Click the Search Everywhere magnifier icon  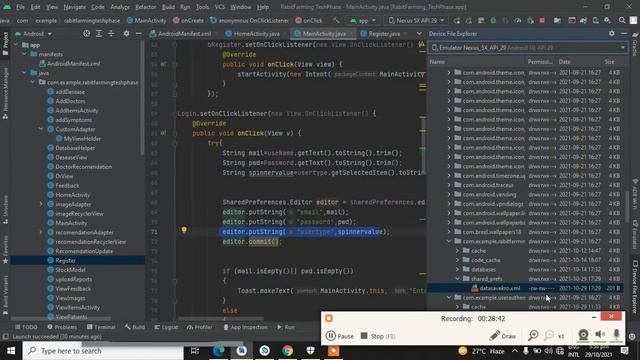point(622,20)
